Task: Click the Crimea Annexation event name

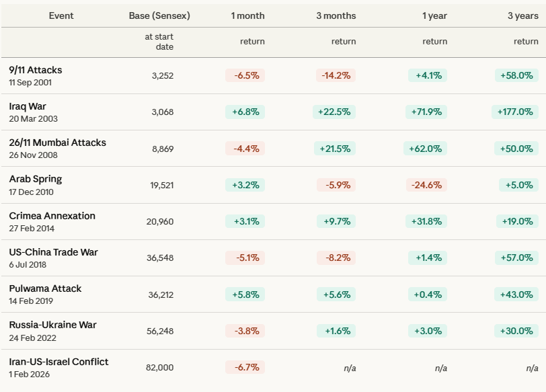Action: (52, 216)
